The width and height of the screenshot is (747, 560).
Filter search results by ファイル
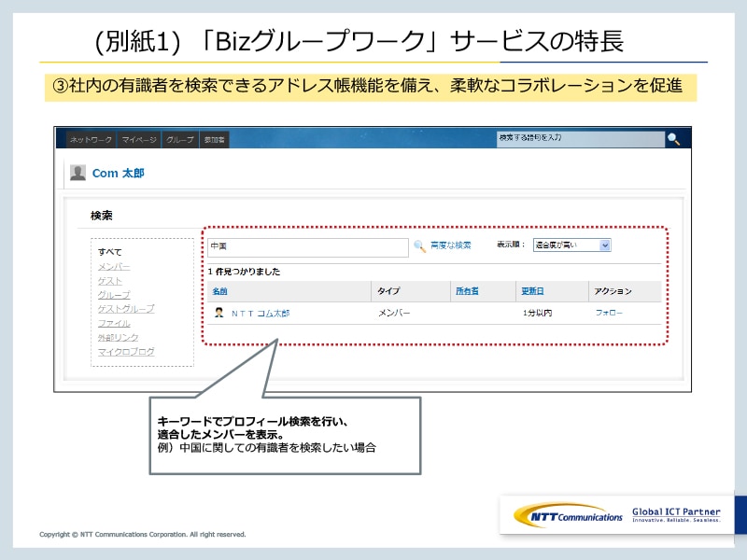(114, 323)
